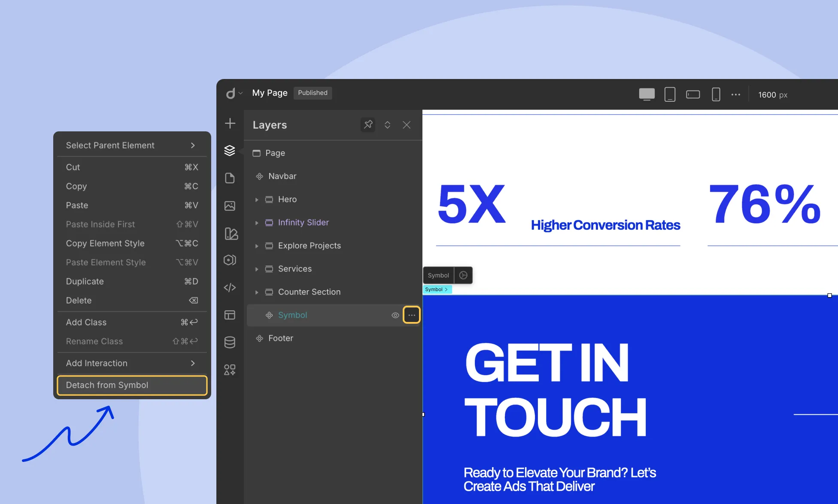Click the Page layer icon

(x=256, y=153)
